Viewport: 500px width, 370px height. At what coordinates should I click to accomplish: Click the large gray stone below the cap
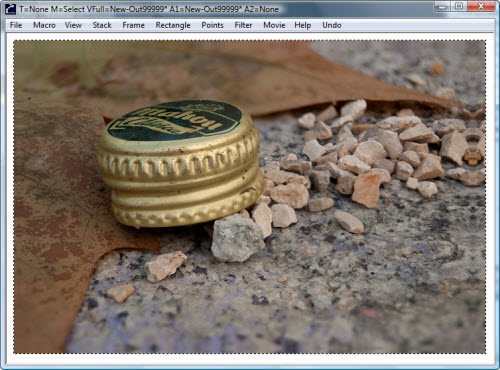click(x=237, y=238)
